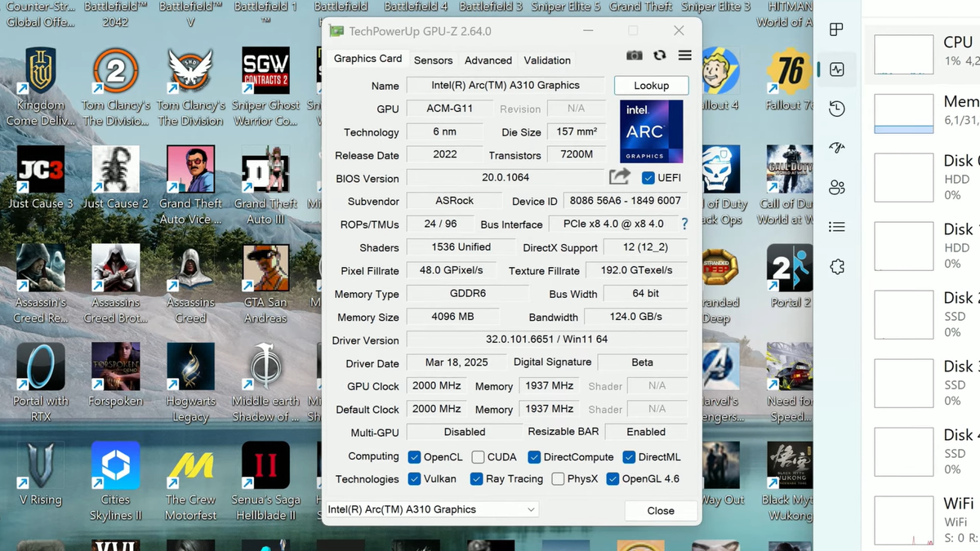980x551 pixels.
Task: Click the Resizable BAR Enabled value
Action: [645, 432]
